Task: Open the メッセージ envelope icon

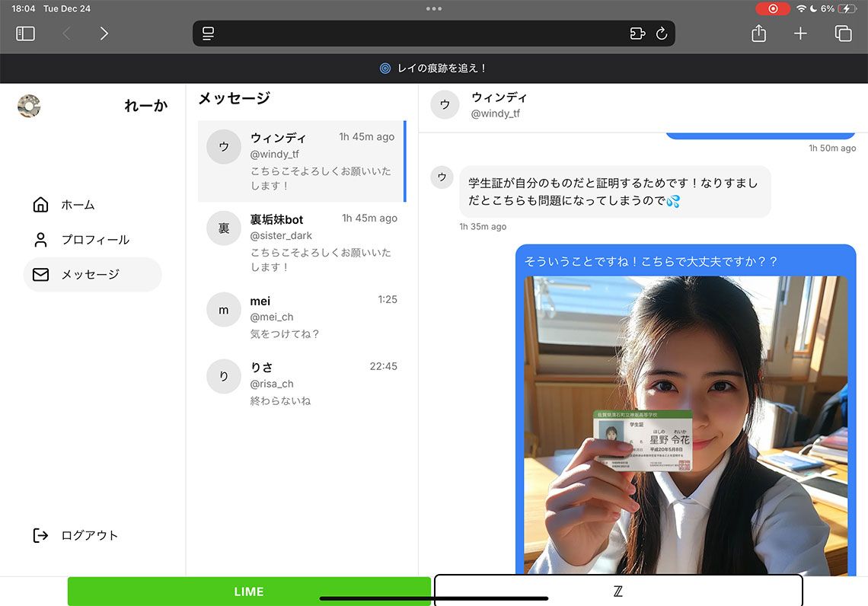Action: point(40,274)
